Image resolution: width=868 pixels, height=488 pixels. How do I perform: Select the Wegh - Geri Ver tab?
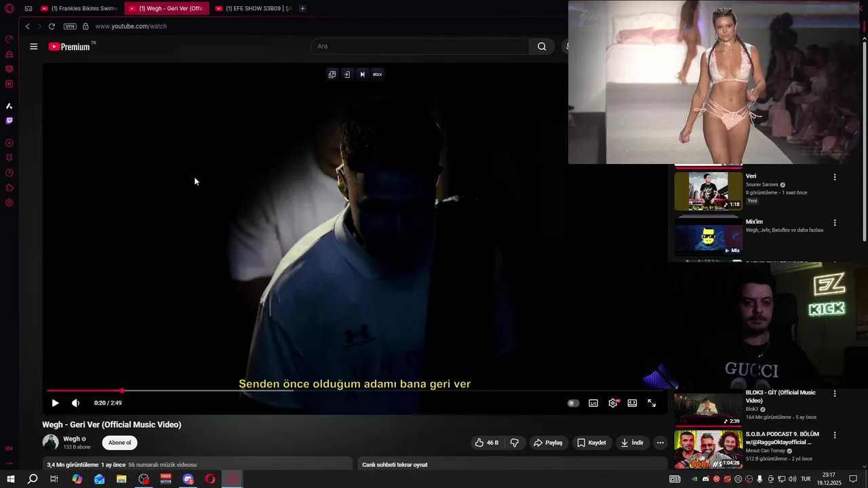166,9
